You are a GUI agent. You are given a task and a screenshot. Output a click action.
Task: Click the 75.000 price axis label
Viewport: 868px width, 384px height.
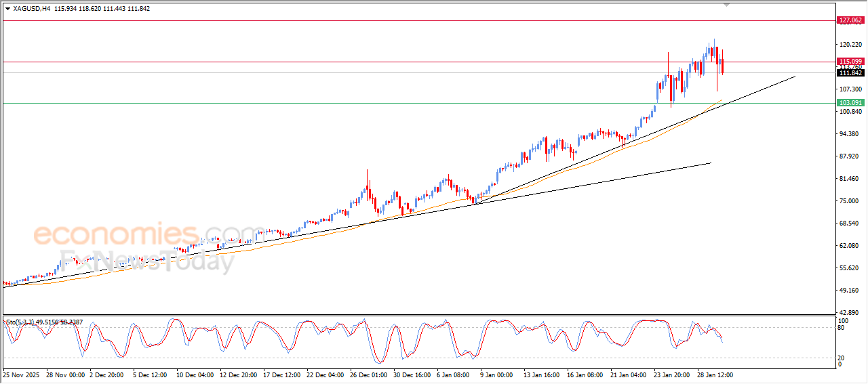click(x=850, y=201)
